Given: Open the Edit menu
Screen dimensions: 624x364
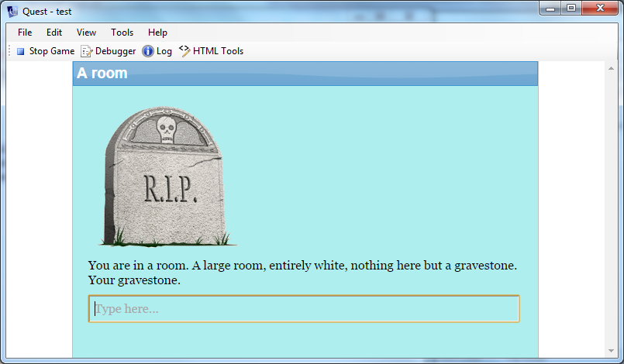Looking at the screenshot, I should [54, 33].
